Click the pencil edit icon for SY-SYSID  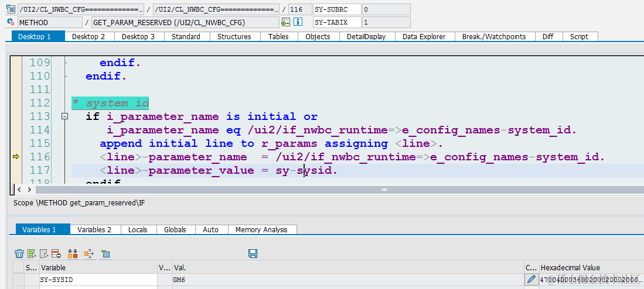[531, 280]
